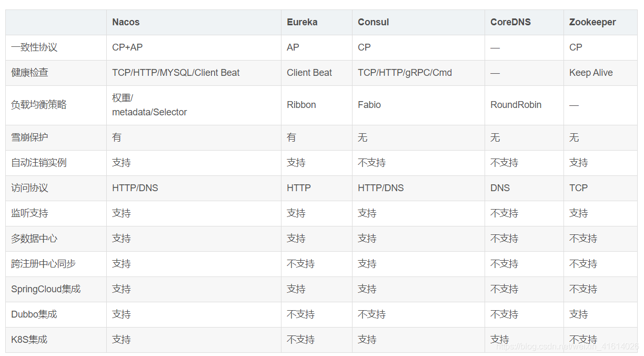Click the 负载均衡策略 row label
644x356 pixels.
[x=39, y=105]
